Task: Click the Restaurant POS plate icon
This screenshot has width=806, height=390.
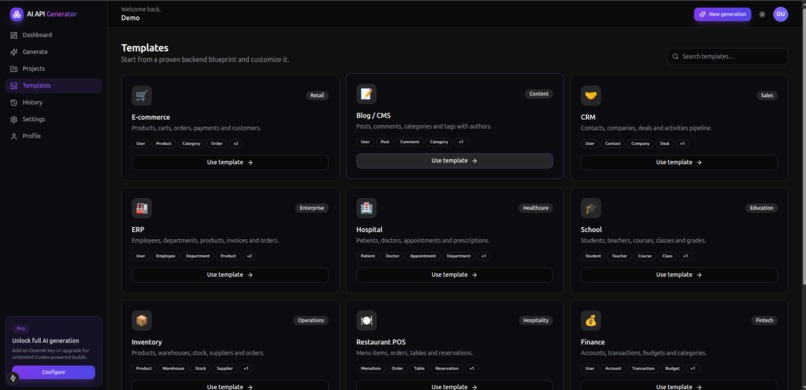Action: coord(366,321)
